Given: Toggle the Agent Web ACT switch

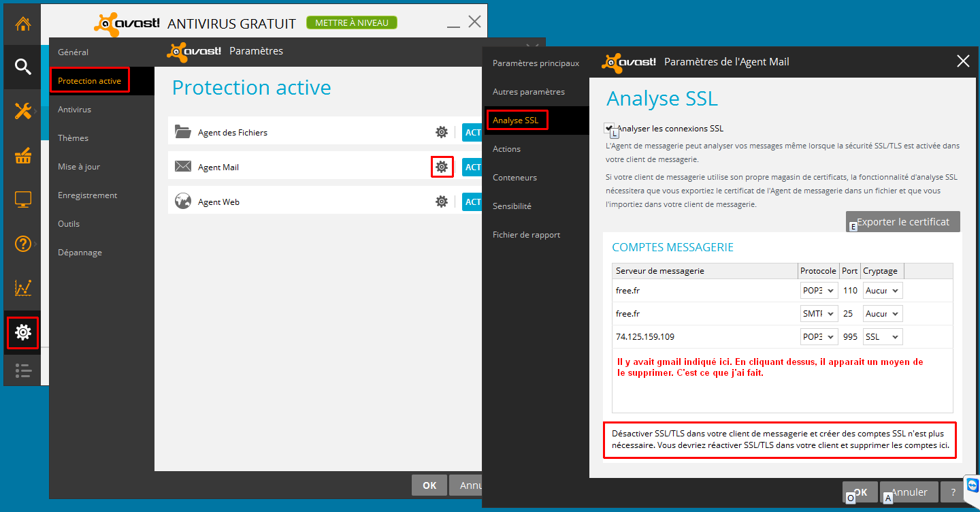Looking at the screenshot, I should coord(472,202).
